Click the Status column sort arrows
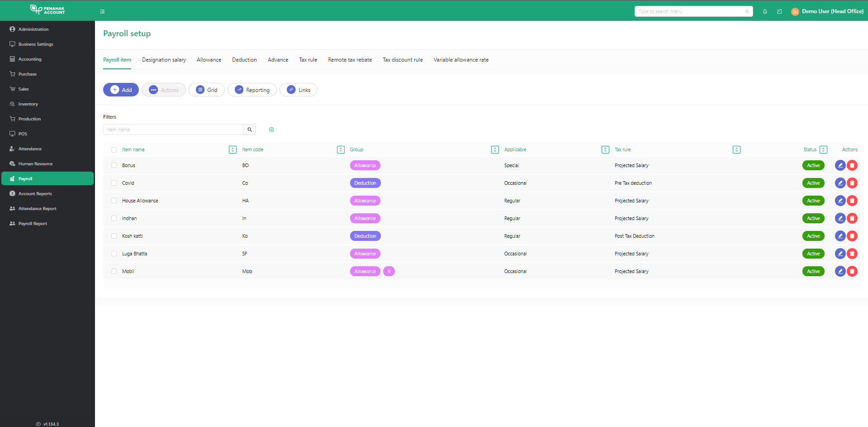Screen dimensions: 868x427 823,150
